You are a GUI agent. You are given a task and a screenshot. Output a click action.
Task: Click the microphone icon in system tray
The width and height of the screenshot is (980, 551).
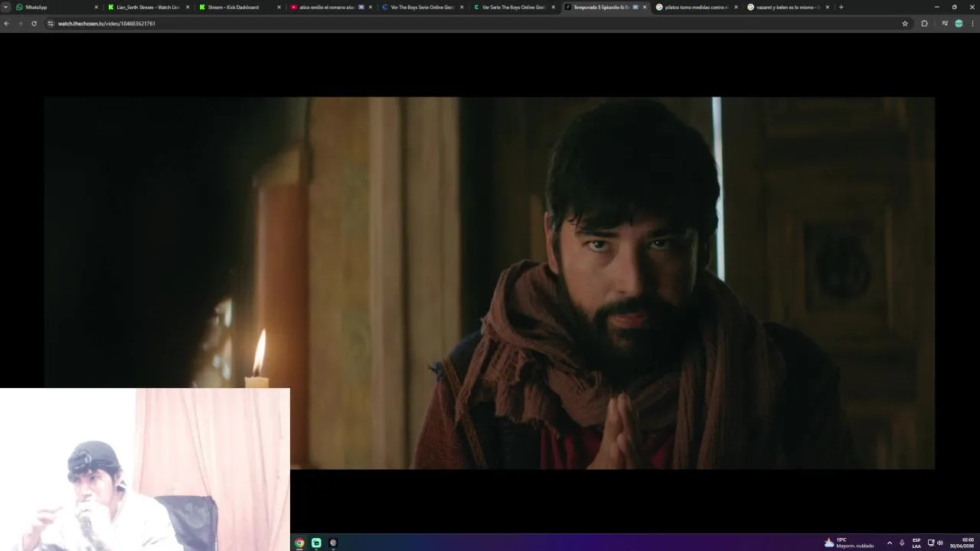pyautogui.click(x=902, y=543)
